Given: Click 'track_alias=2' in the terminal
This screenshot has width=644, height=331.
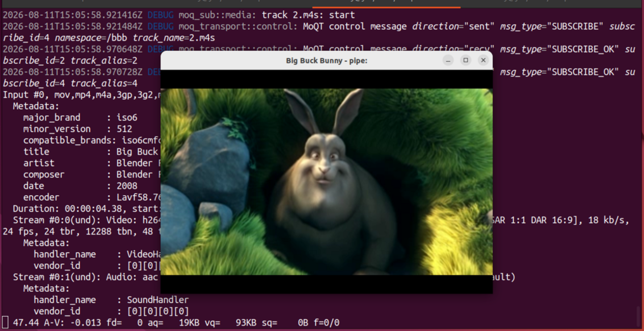Looking at the screenshot, I should [x=104, y=60].
